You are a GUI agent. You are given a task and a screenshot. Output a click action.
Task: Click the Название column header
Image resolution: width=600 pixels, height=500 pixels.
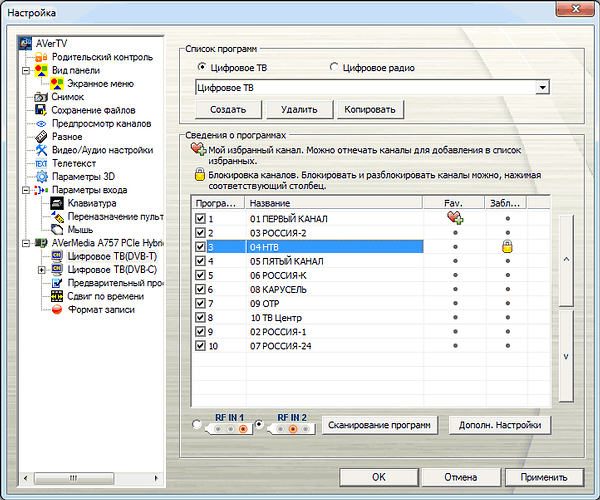pos(334,203)
